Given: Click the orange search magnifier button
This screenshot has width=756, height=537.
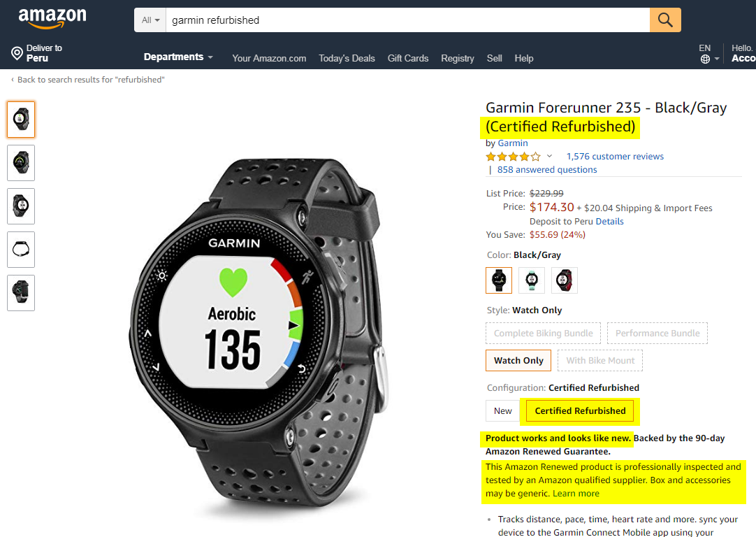Looking at the screenshot, I should (x=665, y=20).
